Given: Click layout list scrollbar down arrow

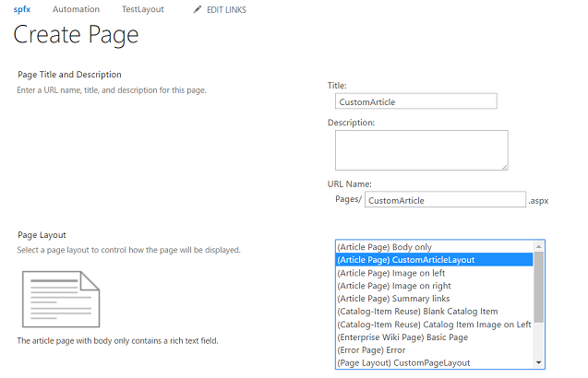Looking at the screenshot, I should [x=539, y=363].
